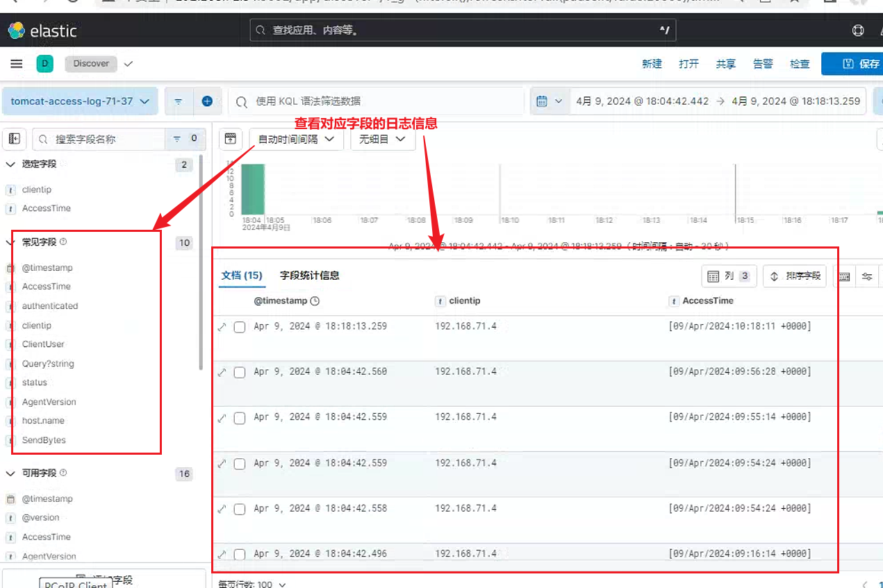Collapse the field sidebar with its toggle icon
The image size is (883, 588).
tap(15, 139)
